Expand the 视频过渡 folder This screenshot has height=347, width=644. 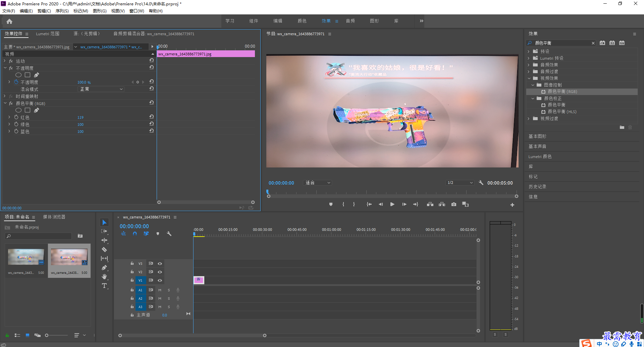click(x=529, y=118)
